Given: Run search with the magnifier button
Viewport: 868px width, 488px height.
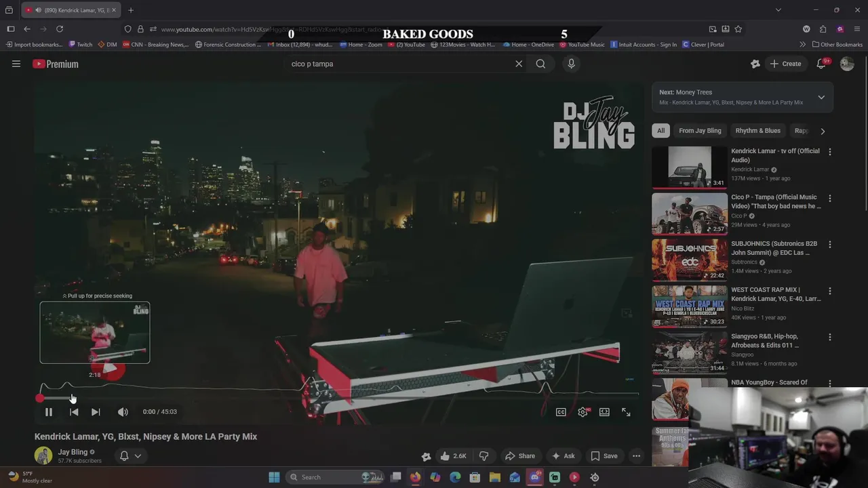Looking at the screenshot, I should (x=540, y=64).
